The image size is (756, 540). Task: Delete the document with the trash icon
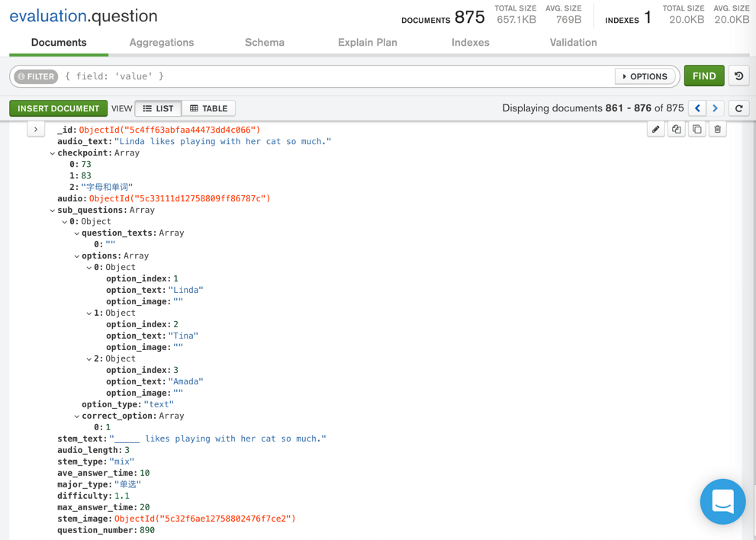click(x=718, y=130)
